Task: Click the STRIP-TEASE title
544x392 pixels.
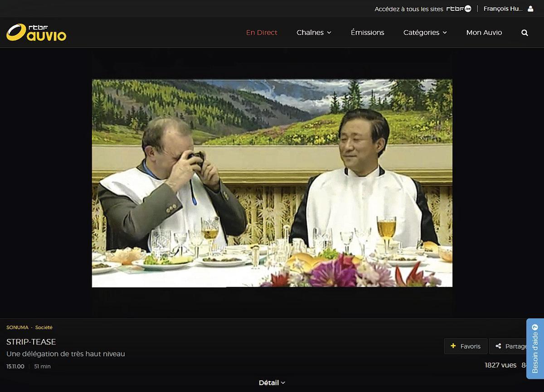Action: pyautogui.click(x=31, y=342)
